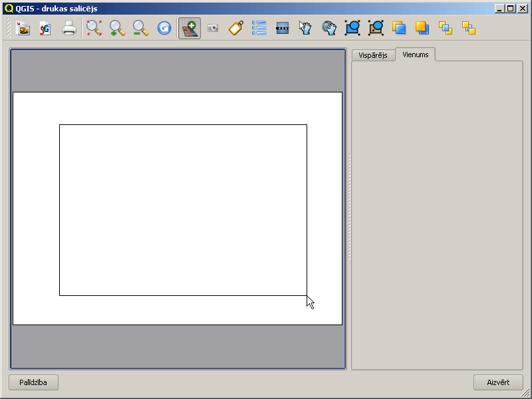This screenshot has height=399, width=532.
Task: Click the Group Items icon
Action: point(352,28)
